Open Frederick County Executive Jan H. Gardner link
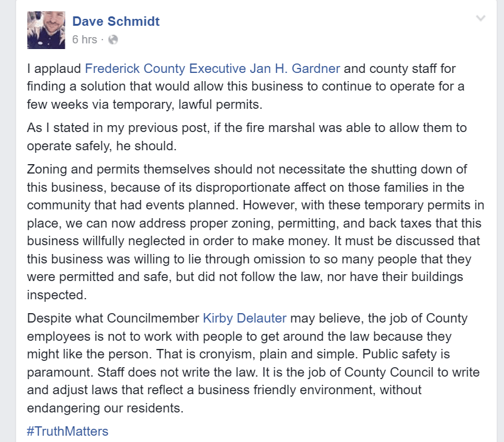Screen dimensions: 504x442 pyautogui.click(x=212, y=69)
